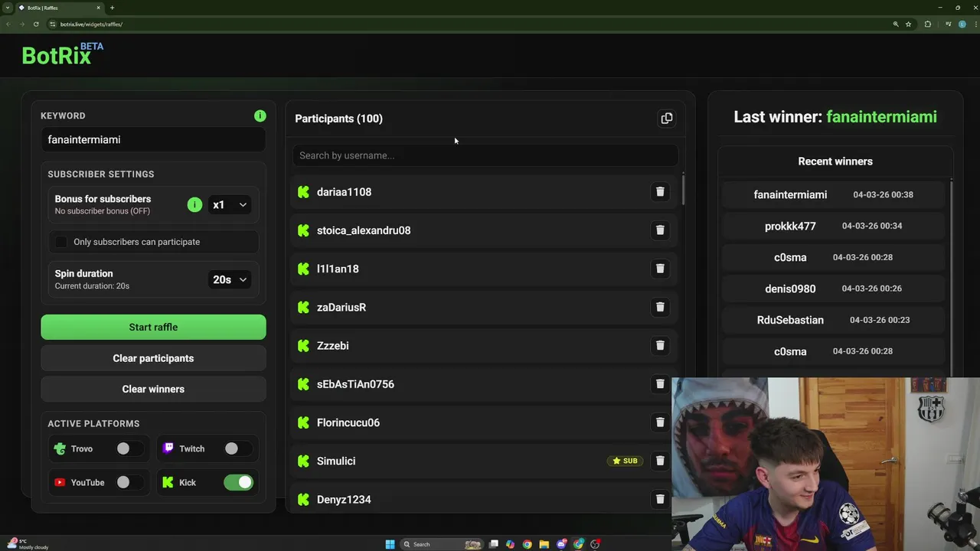
Task: Click participant name zaDariusR
Action: point(341,307)
